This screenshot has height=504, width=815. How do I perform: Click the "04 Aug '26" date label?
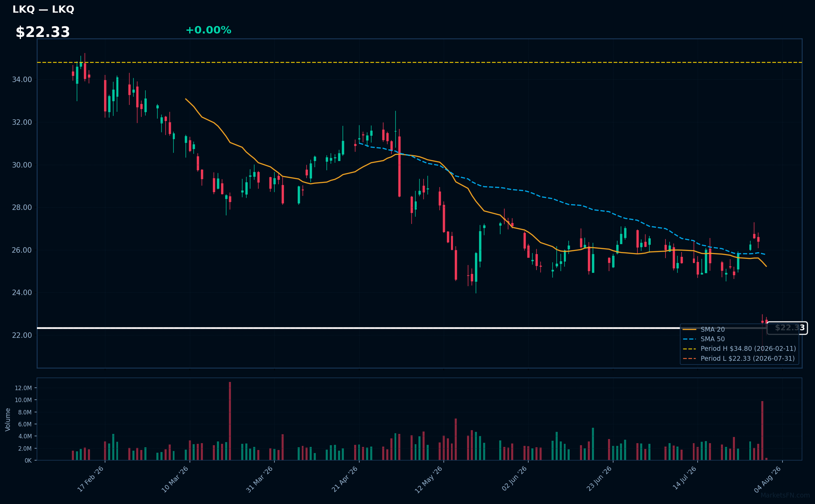point(768,479)
